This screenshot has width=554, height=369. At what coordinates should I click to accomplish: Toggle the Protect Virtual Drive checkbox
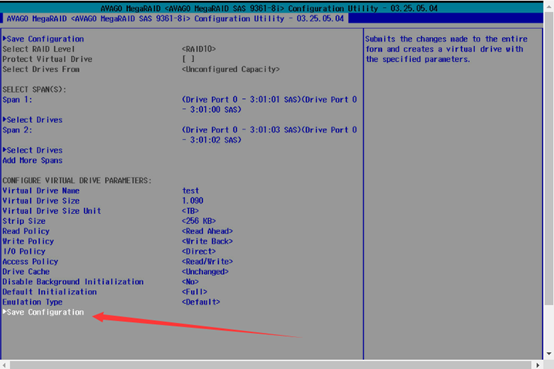pyautogui.click(x=188, y=59)
